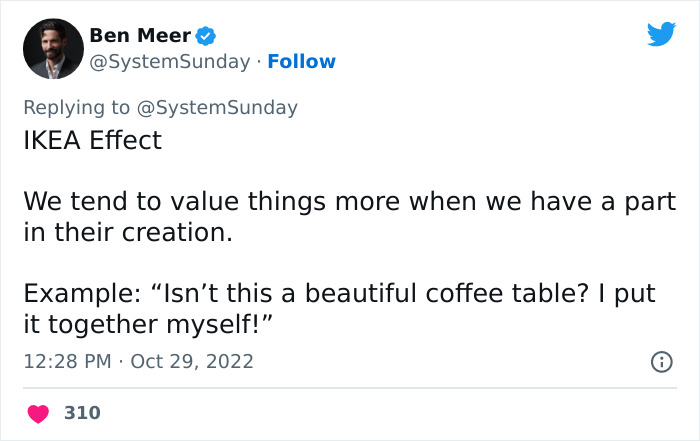
Task: Open the @SystemSunday handle beside Follow
Action: (x=170, y=61)
